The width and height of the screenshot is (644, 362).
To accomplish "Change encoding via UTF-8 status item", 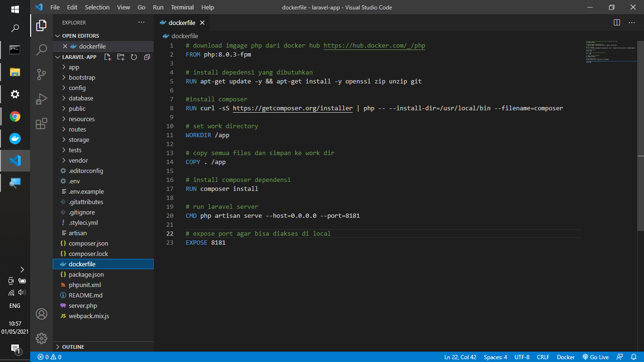I will [x=522, y=357].
